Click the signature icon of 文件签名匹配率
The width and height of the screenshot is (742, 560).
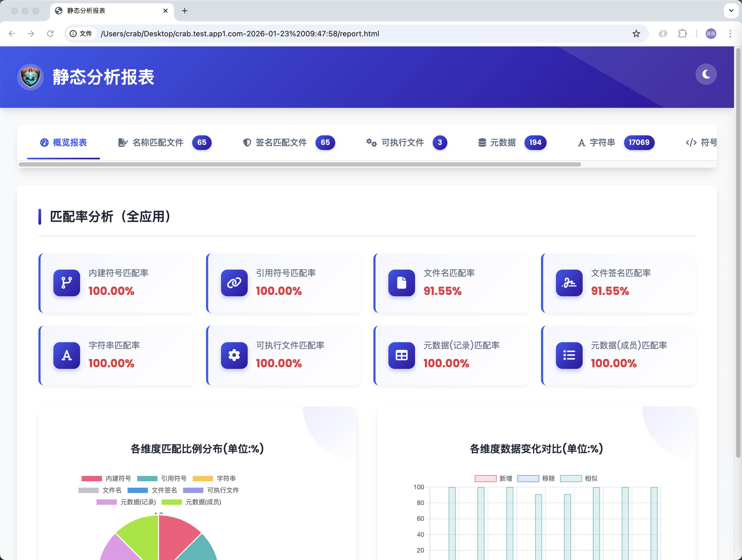(x=569, y=283)
